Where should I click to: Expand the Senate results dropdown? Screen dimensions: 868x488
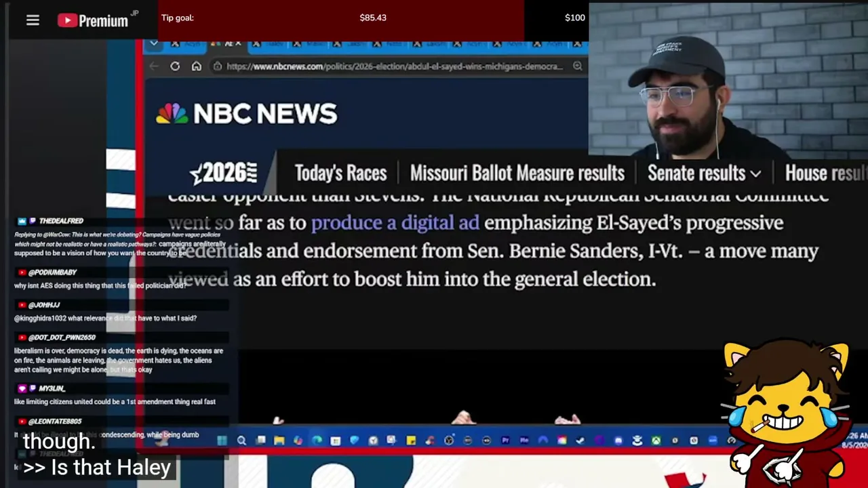pyautogui.click(x=704, y=174)
